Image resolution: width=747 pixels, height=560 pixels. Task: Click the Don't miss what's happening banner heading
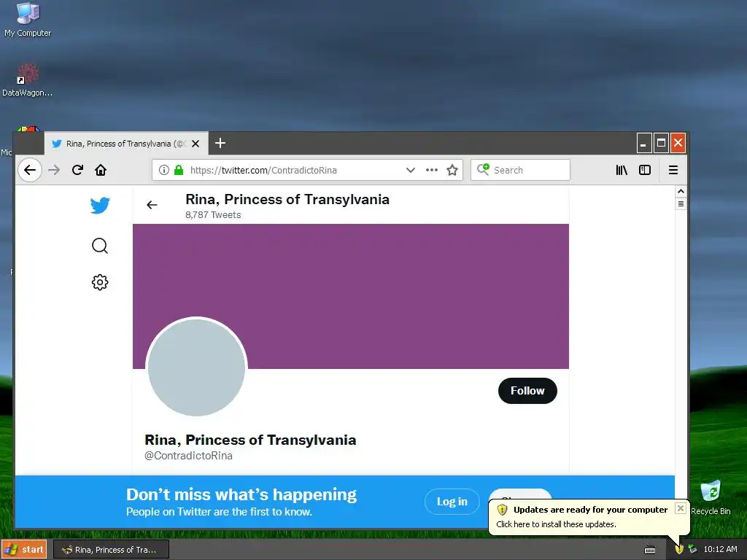point(241,495)
